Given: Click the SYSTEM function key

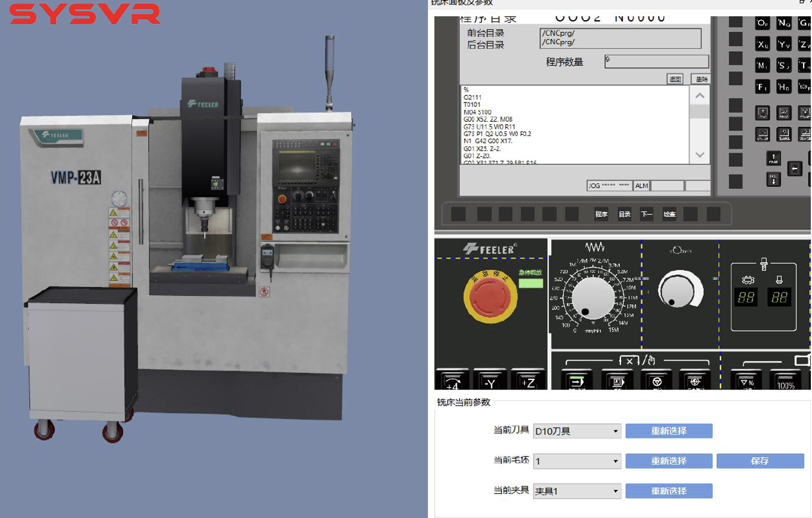Looking at the screenshot, I should [x=763, y=134].
